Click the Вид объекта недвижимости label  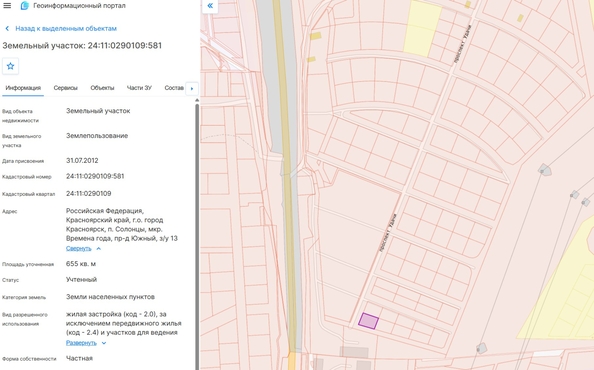tap(20, 116)
